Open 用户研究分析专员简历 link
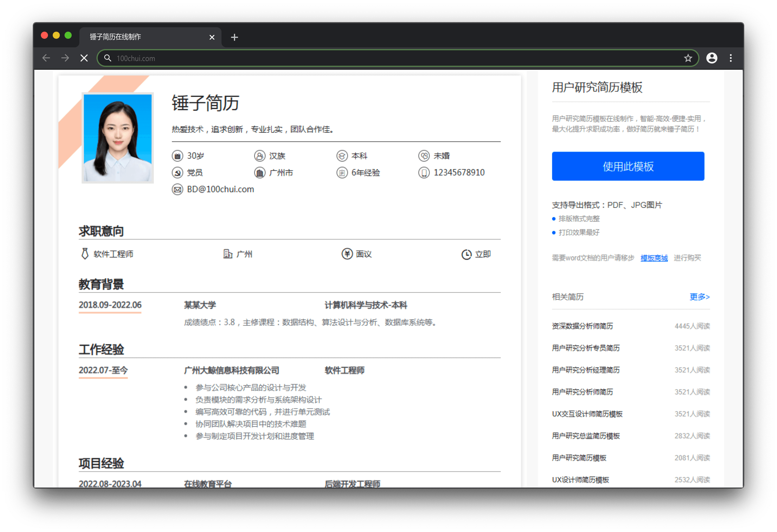 [585, 348]
